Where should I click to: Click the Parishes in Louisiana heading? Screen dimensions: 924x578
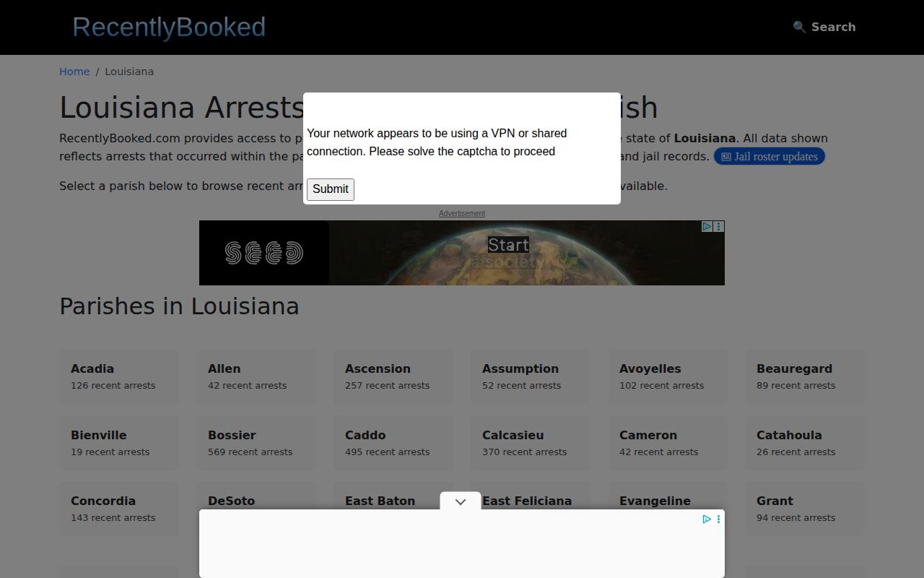pos(179,306)
